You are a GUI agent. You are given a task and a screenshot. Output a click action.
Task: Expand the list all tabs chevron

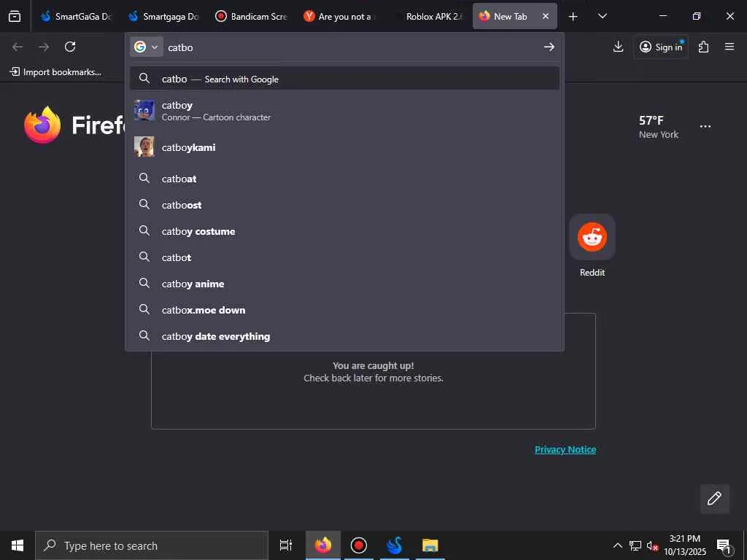[x=602, y=16]
